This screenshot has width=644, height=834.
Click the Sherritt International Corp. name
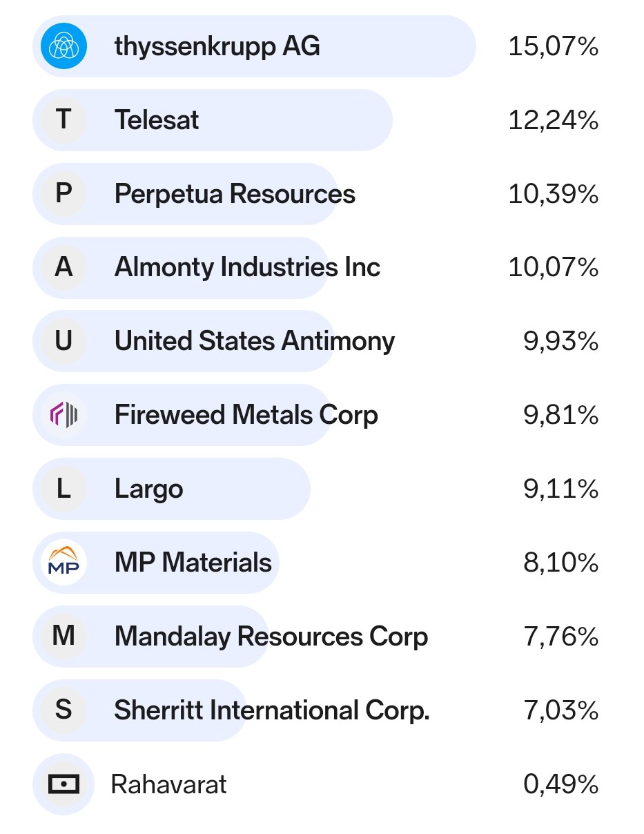click(271, 710)
